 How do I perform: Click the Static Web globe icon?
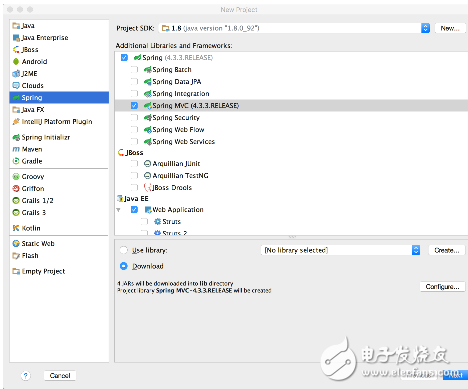click(x=16, y=244)
